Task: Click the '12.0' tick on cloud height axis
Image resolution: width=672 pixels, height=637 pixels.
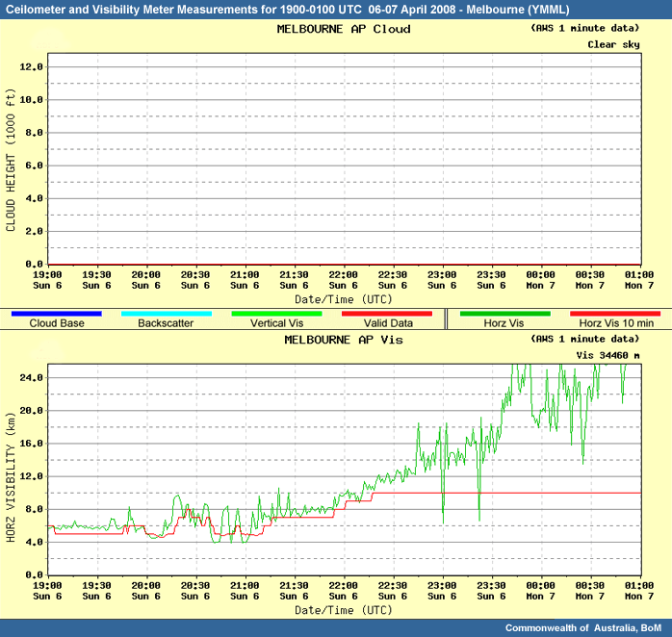Action: click(x=31, y=66)
